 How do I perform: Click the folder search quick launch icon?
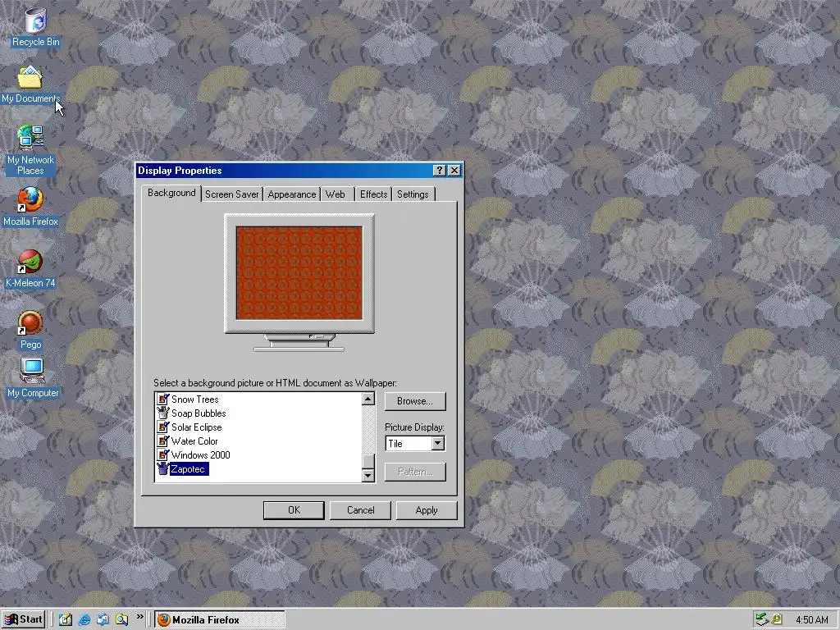tap(121, 619)
